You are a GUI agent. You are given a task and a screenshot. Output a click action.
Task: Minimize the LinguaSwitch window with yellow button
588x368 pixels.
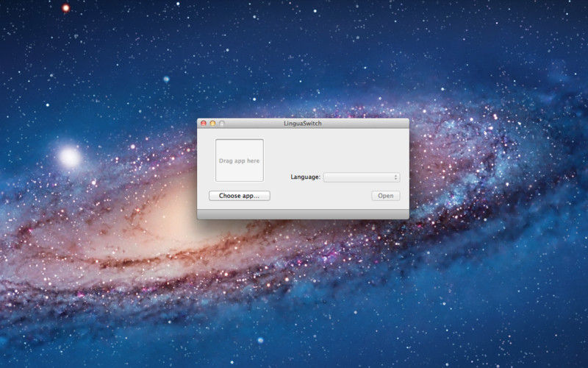coord(212,123)
